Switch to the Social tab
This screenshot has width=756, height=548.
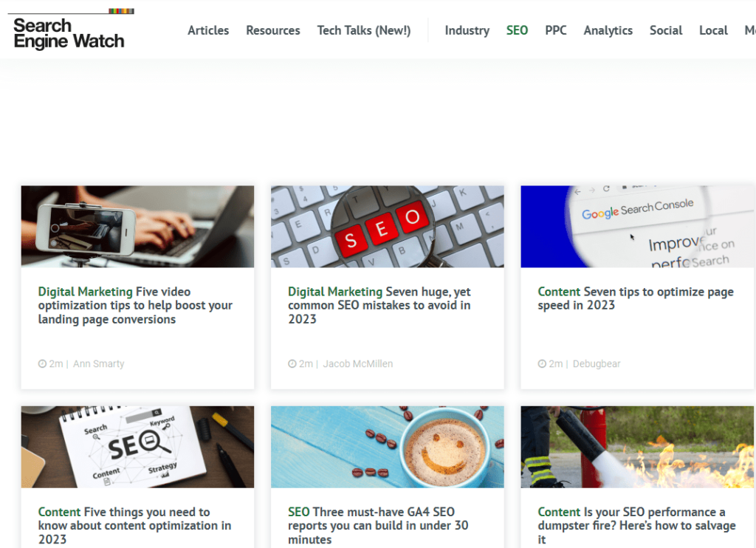[665, 30]
